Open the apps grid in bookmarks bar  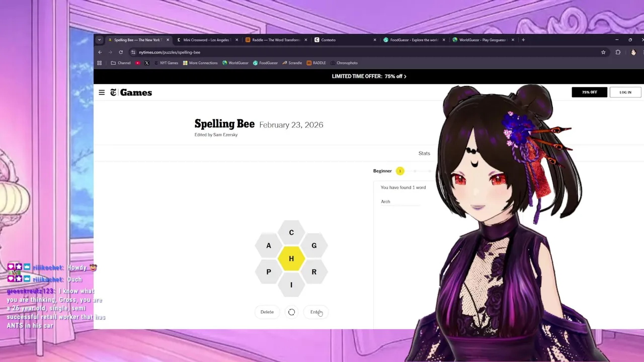point(99,63)
